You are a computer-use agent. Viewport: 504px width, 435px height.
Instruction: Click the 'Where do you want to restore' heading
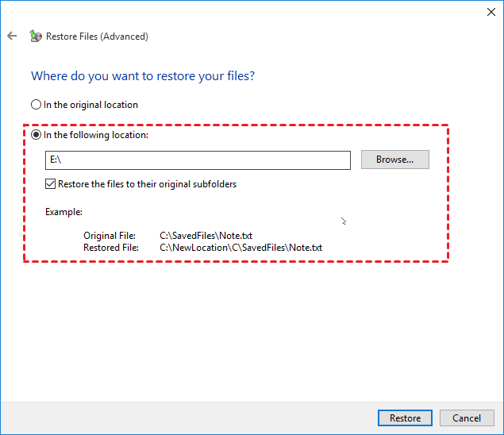143,76
